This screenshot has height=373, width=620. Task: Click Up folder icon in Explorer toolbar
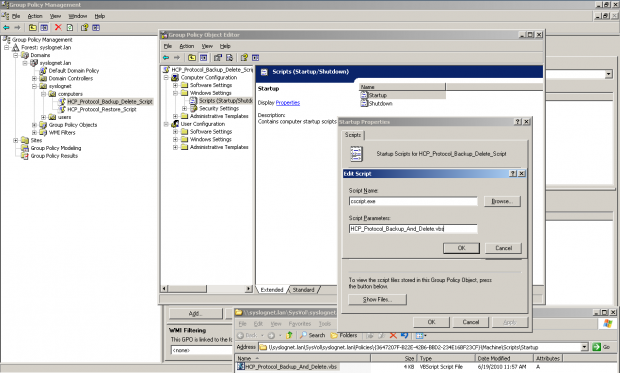click(x=289, y=335)
